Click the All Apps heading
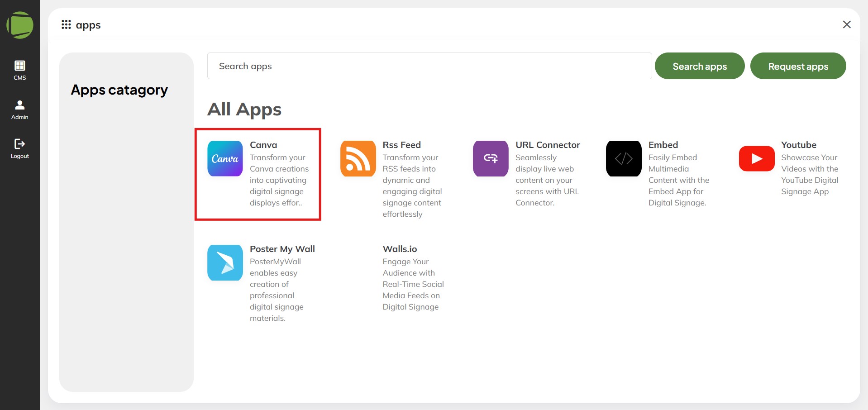 pos(244,110)
